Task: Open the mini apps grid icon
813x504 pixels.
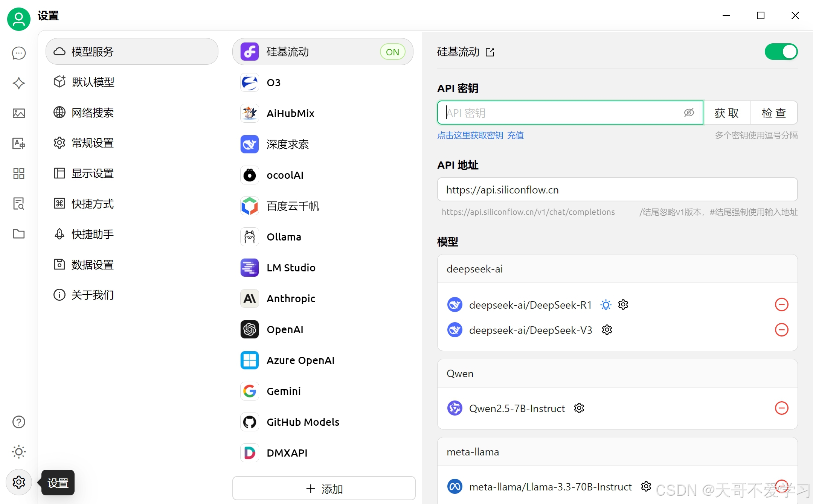Action: pyautogui.click(x=18, y=174)
